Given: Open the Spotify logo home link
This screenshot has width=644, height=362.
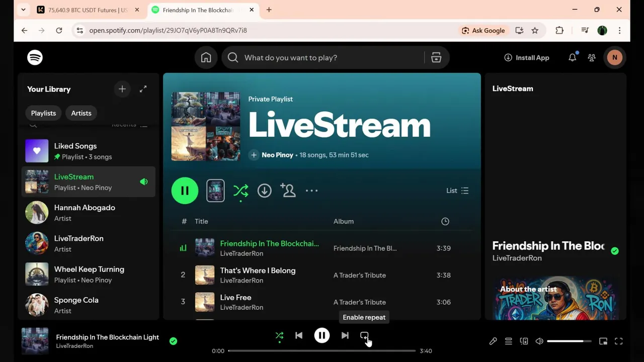Looking at the screenshot, I should click(35, 57).
